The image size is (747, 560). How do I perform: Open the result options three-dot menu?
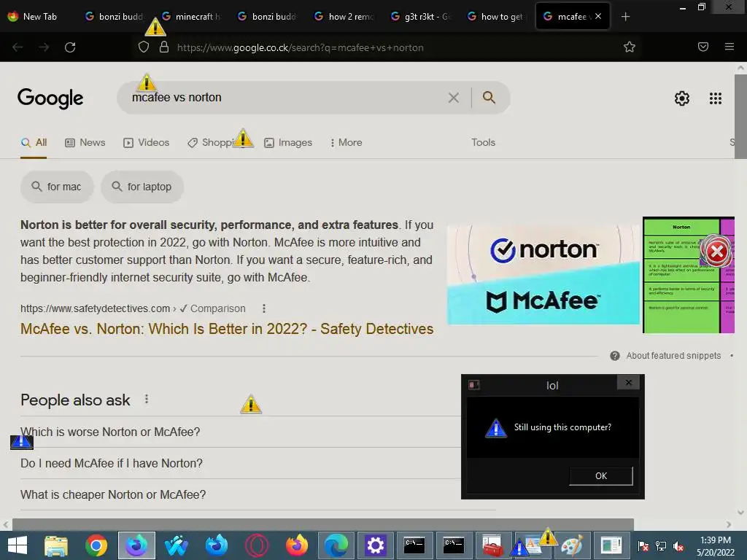[x=264, y=308]
